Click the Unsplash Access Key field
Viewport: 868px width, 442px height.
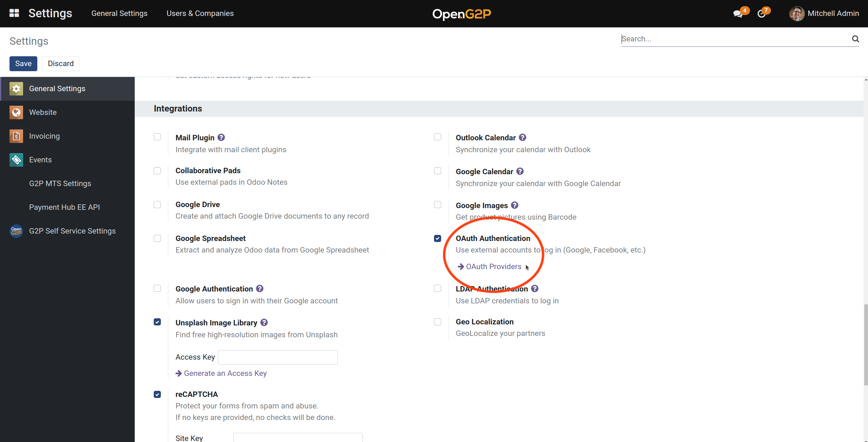[277, 357]
